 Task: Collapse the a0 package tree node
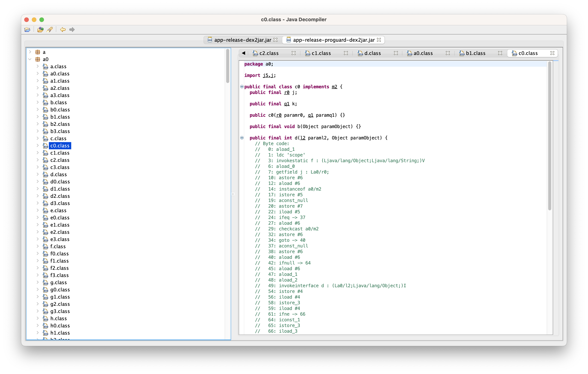click(x=30, y=59)
